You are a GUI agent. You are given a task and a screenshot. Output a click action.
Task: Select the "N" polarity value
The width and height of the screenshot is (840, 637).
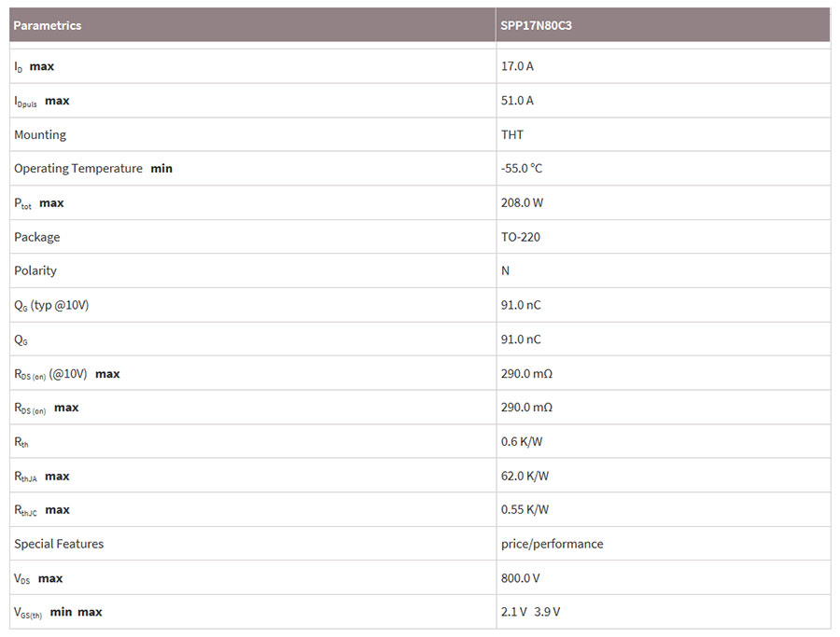(505, 270)
